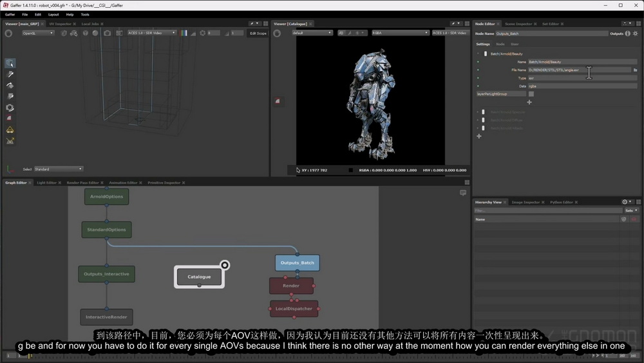This screenshot has height=363, width=644.
Task: Select the Camera tool icon
Action: click(10, 108)
